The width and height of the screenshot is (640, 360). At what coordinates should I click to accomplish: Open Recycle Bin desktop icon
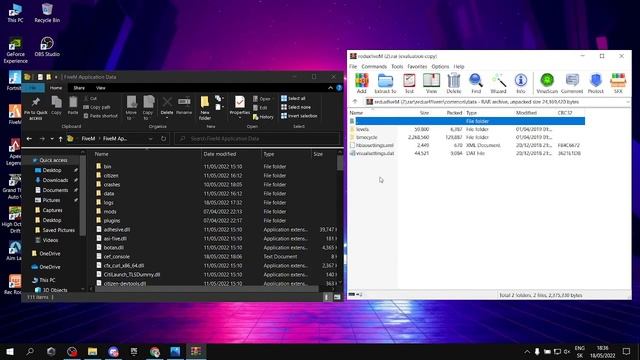47,13
